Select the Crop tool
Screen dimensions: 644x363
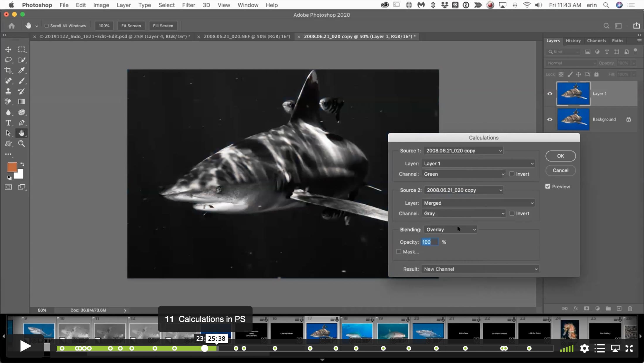[8, 70]
